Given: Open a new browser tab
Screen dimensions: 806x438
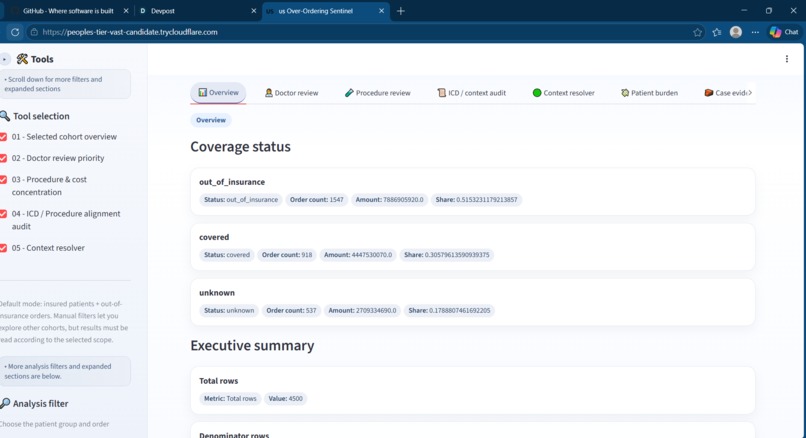Looking at the screenshot, I should tap(400, 11).
